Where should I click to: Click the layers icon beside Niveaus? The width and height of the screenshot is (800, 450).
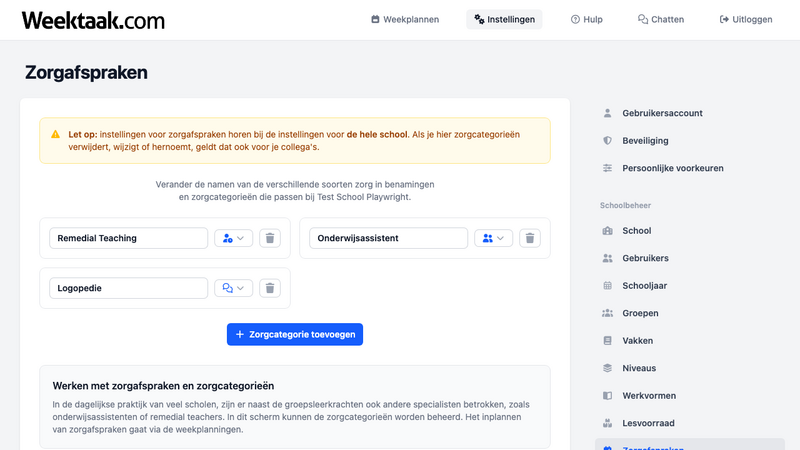point(607,368)
